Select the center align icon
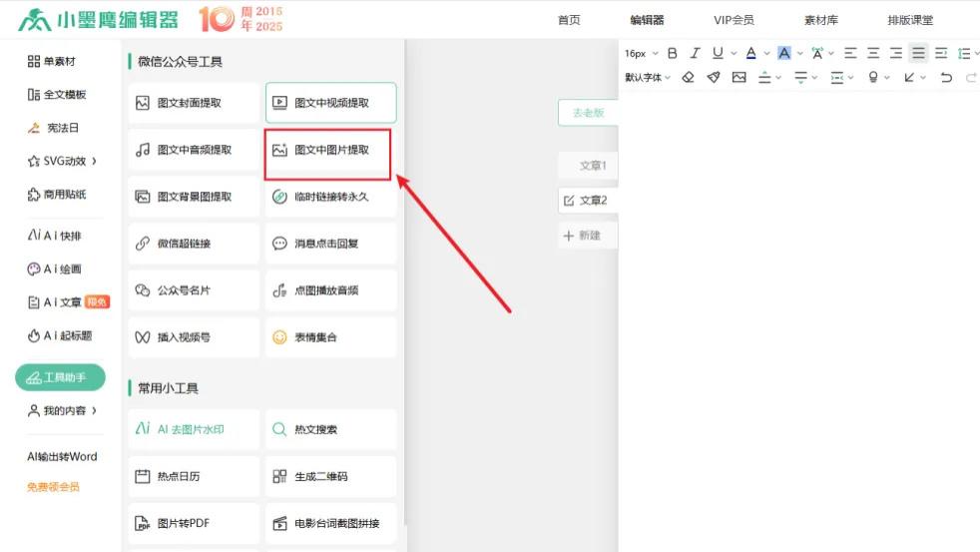Viewport: 980px width, 552px height. tap(873, 53)
